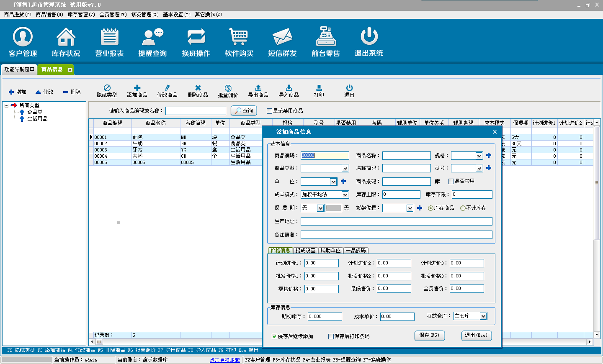Open the 成本模式 dropdown
This screenshot has width=603, height=364.
[x=345, y=195]
